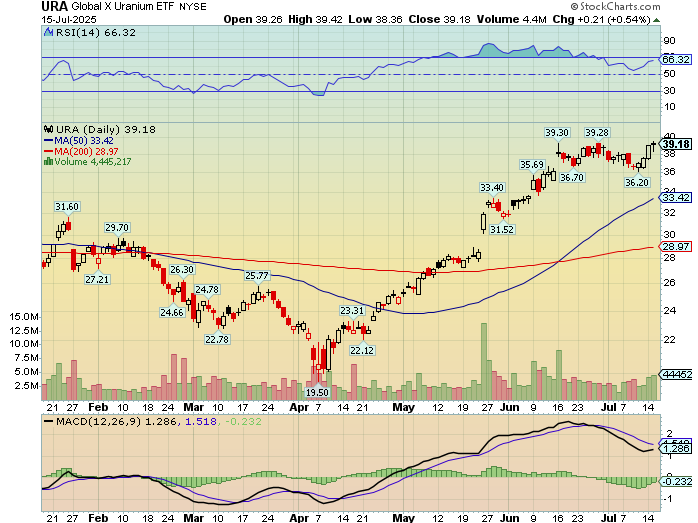
Task: Click the 25.77 price label
Action: [257, 276]
